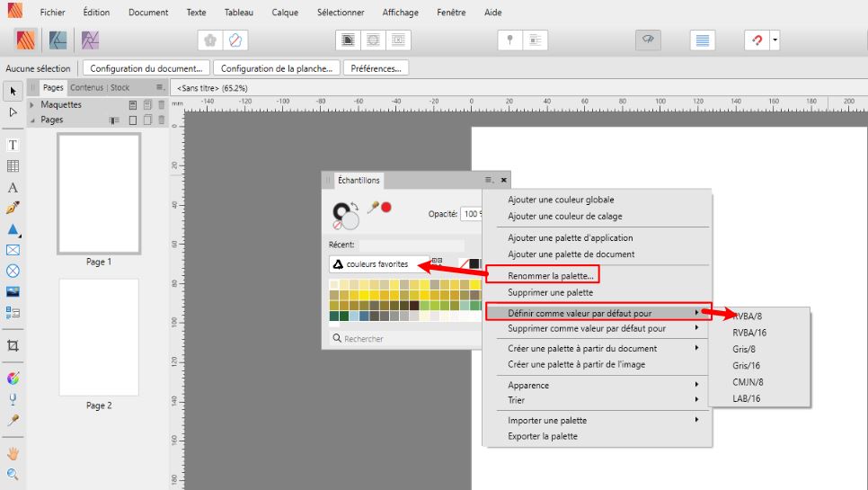Switch to the Designer persona
Viewport: 868px width, 490px height.
pyautogui.click(x=58, y=40)
